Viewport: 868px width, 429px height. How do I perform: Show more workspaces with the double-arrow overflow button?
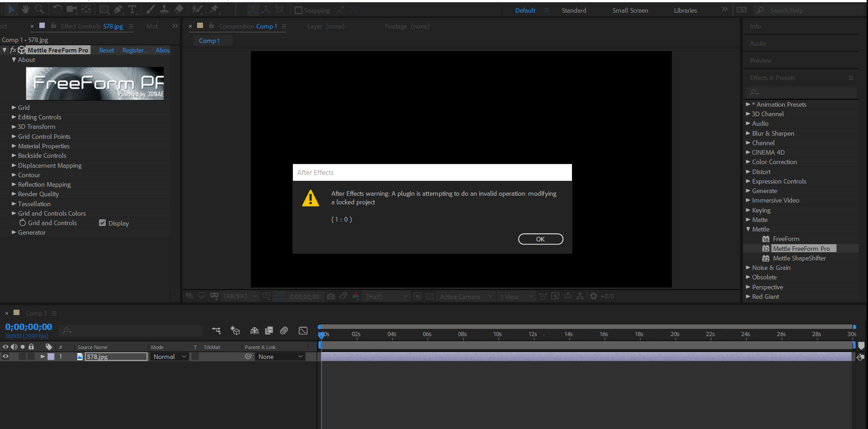[x=725, y=9]
